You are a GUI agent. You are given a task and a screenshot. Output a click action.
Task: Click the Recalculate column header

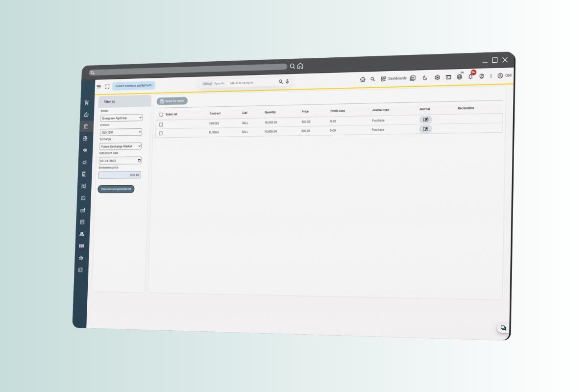466,108
